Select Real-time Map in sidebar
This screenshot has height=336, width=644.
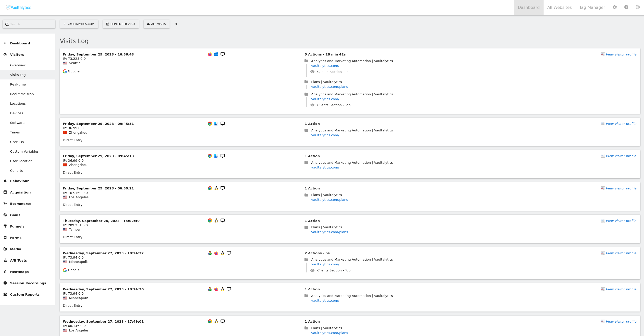(22, 94)
